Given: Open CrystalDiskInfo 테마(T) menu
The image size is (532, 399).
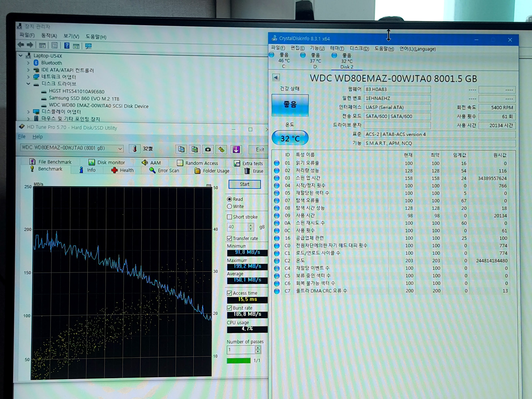Looking at the screenshot, I should click(337, 49).
